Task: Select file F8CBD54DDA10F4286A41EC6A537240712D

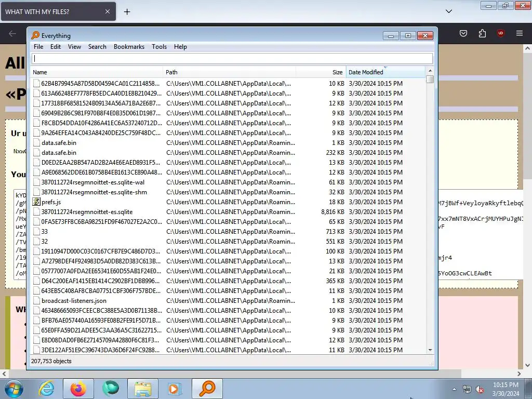Action: tap(101, 123)
